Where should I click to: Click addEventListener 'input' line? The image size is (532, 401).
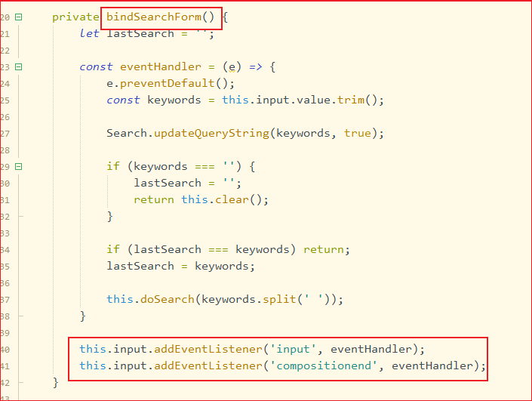(x=252, y=350)
